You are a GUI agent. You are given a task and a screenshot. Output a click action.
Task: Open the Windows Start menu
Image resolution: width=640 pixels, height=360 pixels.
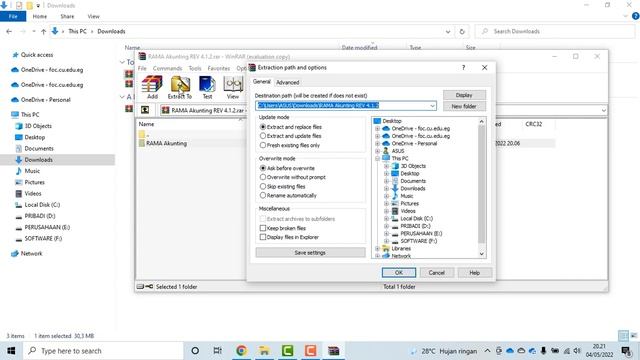click(x=11, y=351)
